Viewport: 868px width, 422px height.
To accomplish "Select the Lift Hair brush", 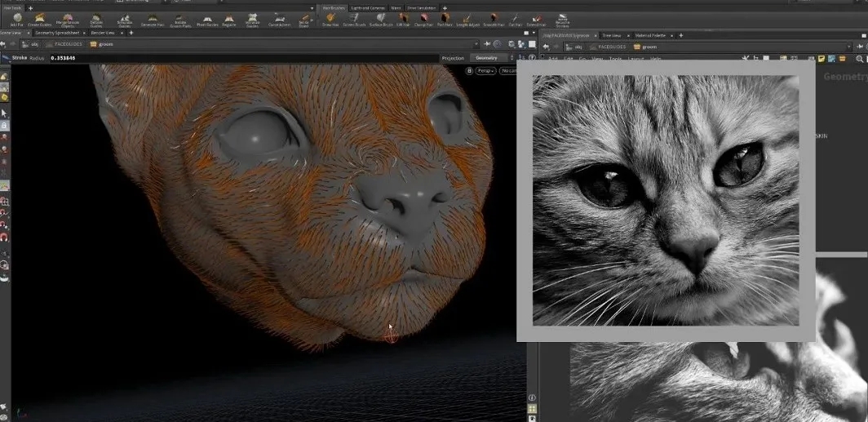I will click(402, 19).
